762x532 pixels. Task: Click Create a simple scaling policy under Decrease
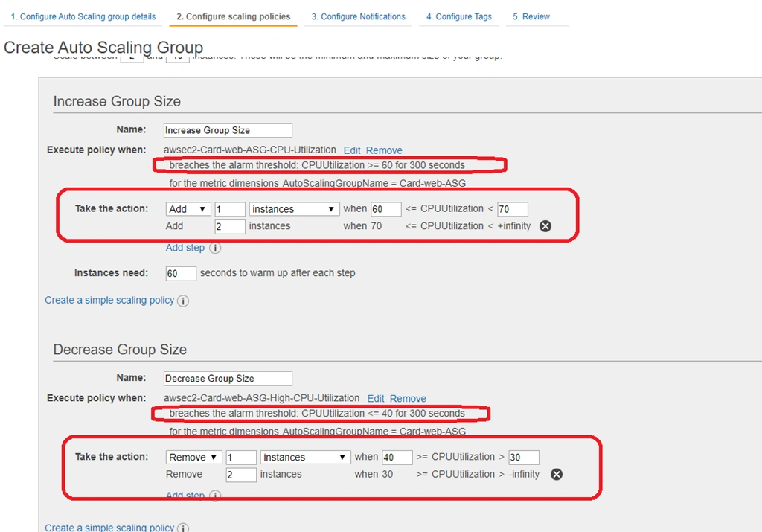tap(109, 527)
